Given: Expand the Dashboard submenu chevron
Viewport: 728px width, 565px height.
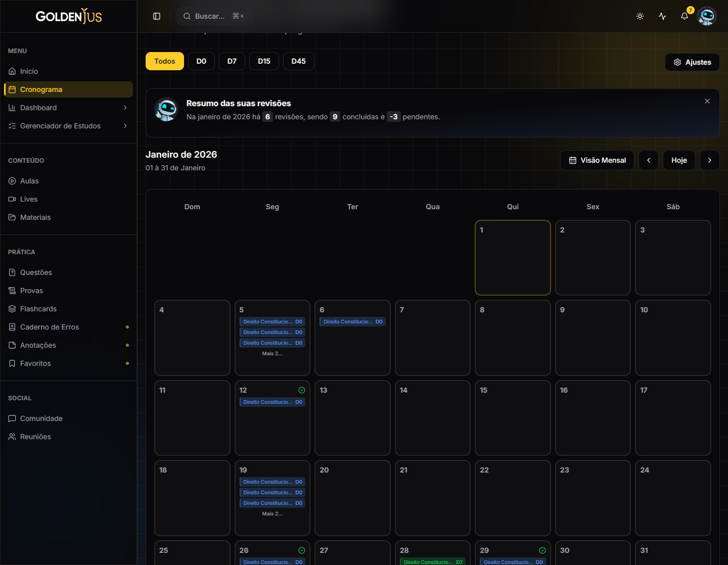Looking at the screenshot, I should click(125, 108).
